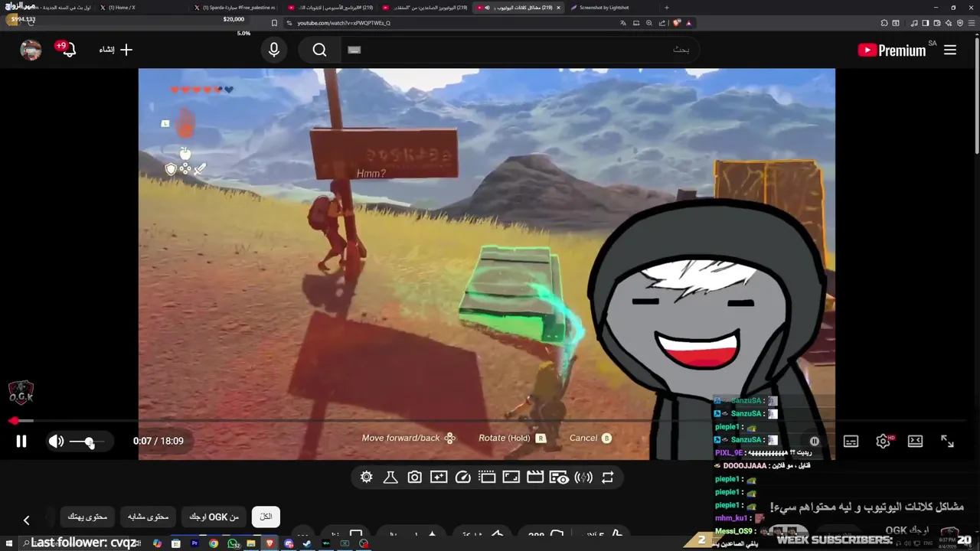Open the player settings gear with HD badge
This screenshot has height=551, width=980.
[x=884, y=441]
